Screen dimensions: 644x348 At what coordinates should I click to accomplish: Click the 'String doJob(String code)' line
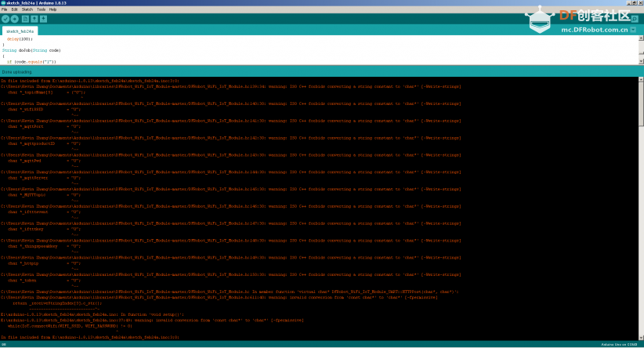coord(31,50)
